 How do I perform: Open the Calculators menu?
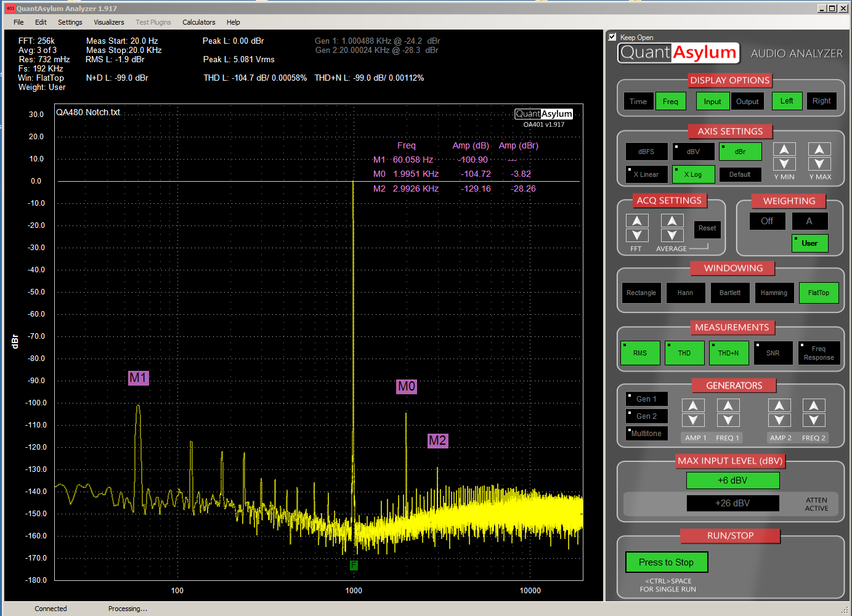pos(199,22)
